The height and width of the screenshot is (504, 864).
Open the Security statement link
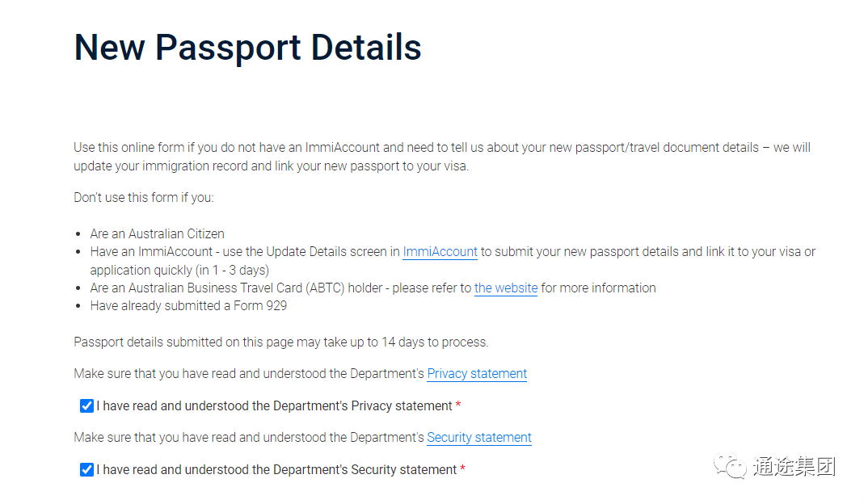pyautogui.click(x=478, y=437)
